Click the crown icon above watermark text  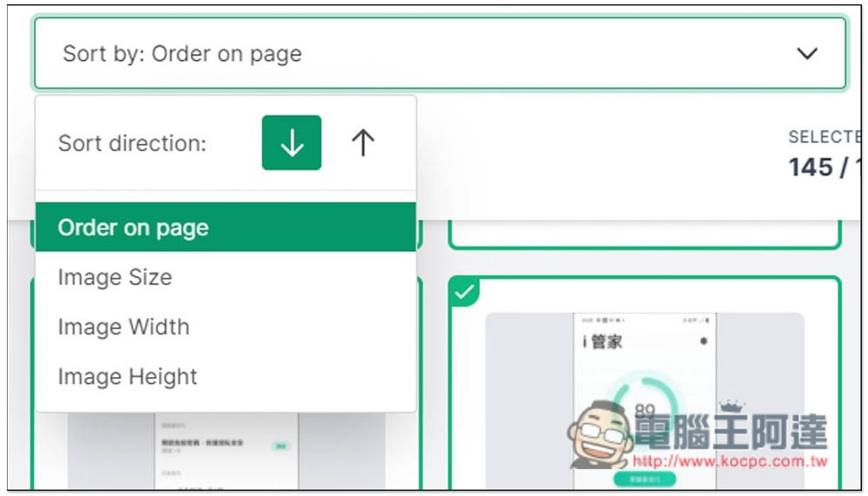coord(732,407)
